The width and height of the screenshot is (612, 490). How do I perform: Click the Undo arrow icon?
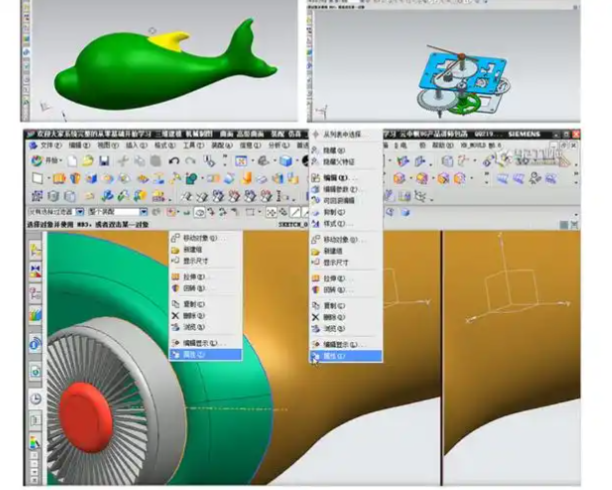tap(175, 161)
